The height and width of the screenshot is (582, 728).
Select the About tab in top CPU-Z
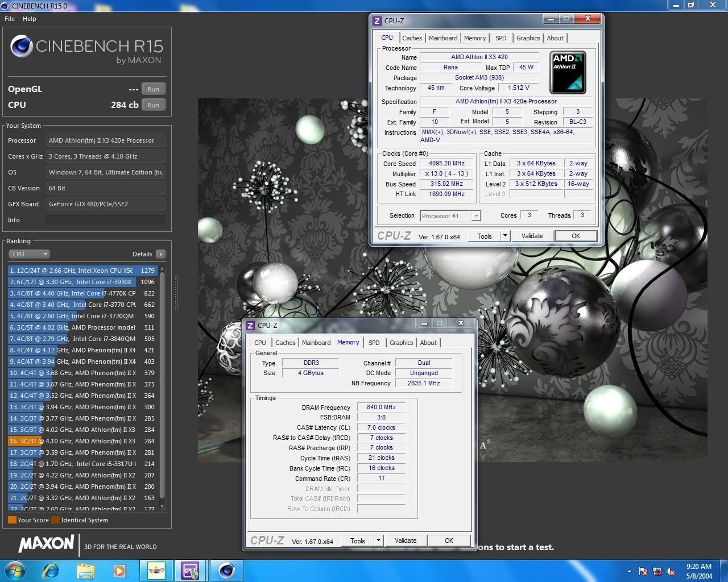coord(555,38)
